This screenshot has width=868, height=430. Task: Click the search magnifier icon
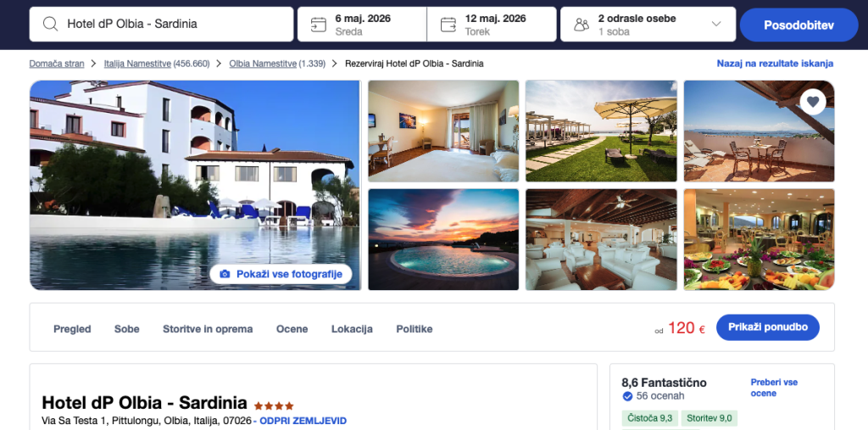coord(50,24)
